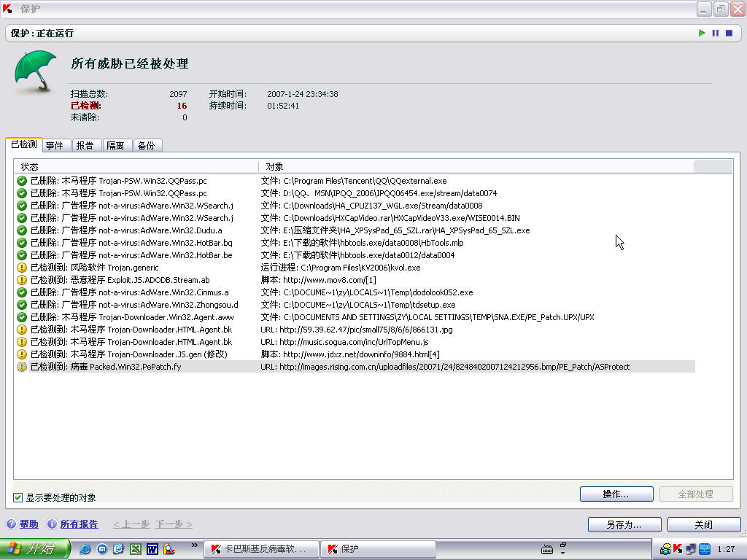Sort by the 对象 column header
747x560 pixels.
476,167
